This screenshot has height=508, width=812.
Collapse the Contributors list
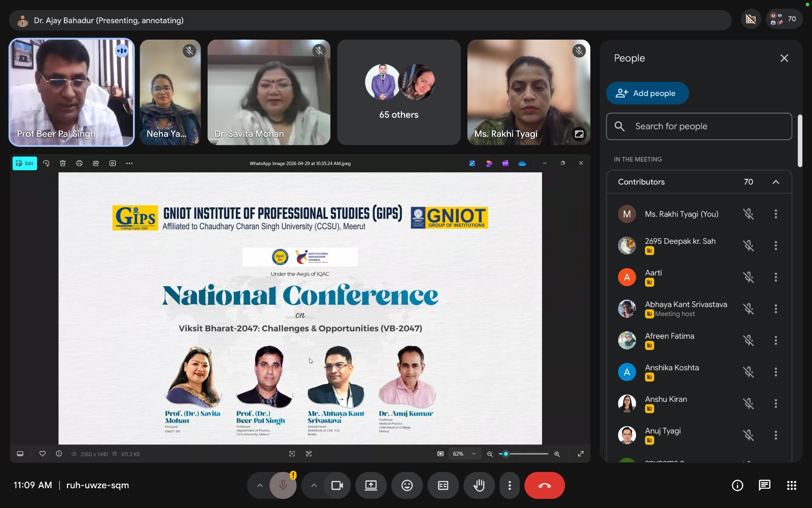(x=776, y=182)
